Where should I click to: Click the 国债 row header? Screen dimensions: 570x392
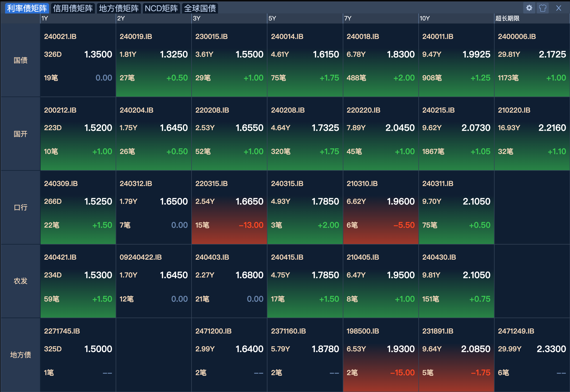(x=20, y=60)
